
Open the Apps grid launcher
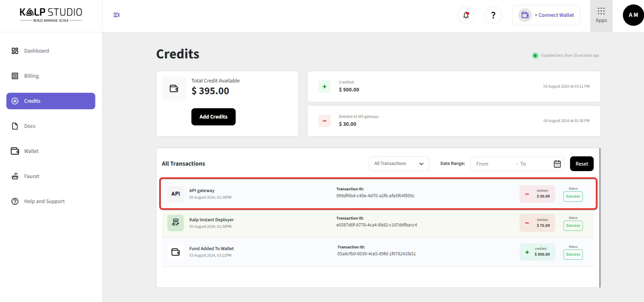[601, 15]
